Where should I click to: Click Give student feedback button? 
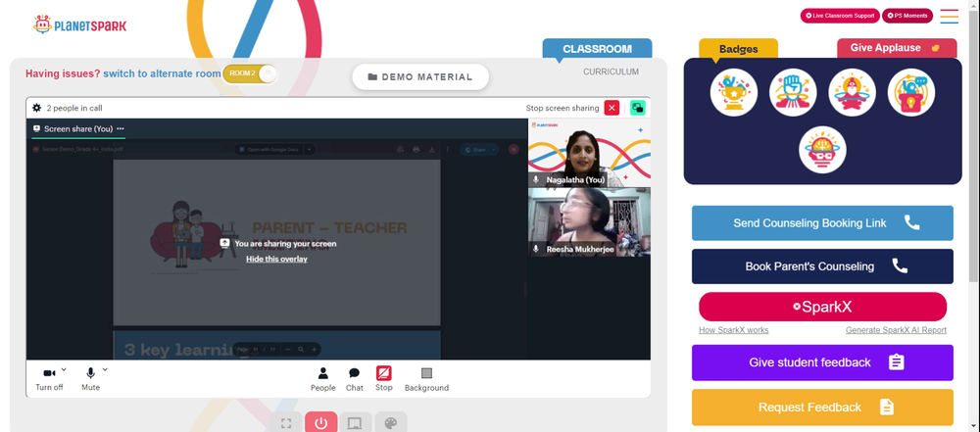coord(822,362)
